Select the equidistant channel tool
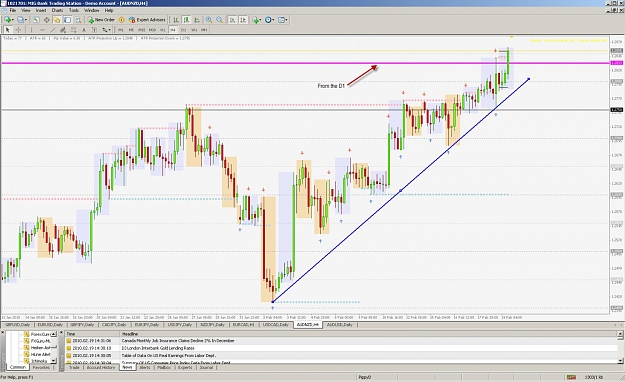The height and width of the screenshot is (382, 625). click(63, 30)
